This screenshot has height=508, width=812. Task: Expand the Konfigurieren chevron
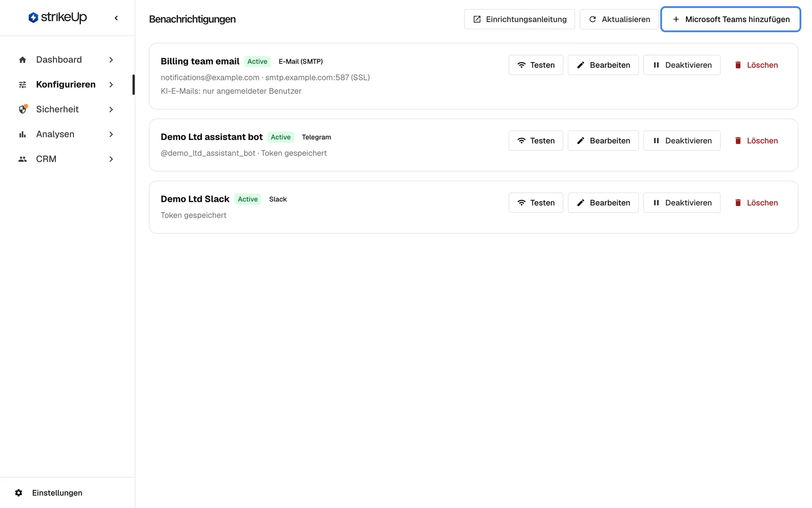pyautogui.click(x=111, y=84)
